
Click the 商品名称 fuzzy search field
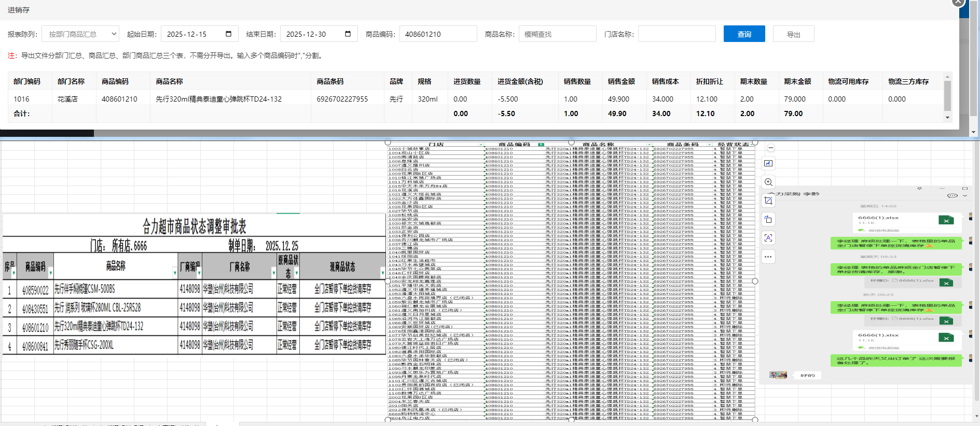click(557, 34)
